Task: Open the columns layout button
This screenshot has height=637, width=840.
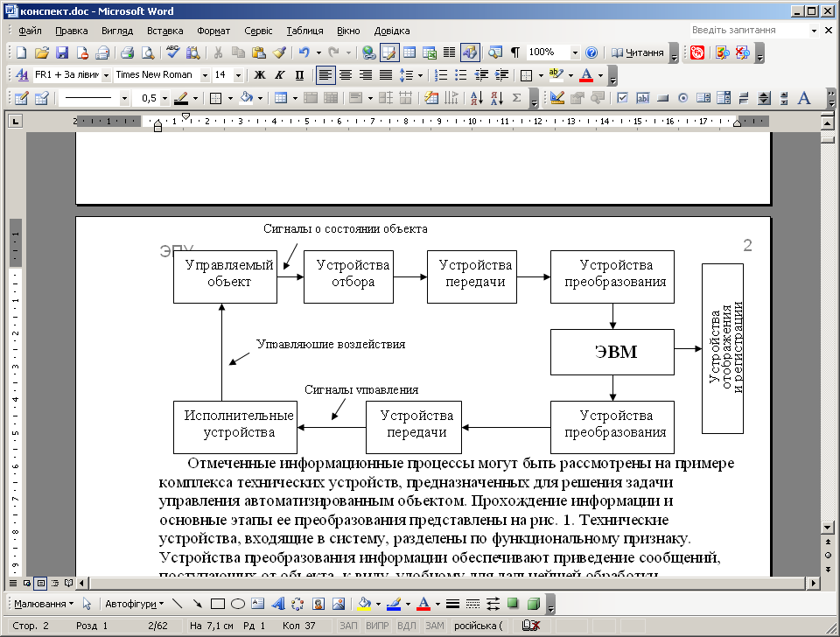Action: [450, 52]
